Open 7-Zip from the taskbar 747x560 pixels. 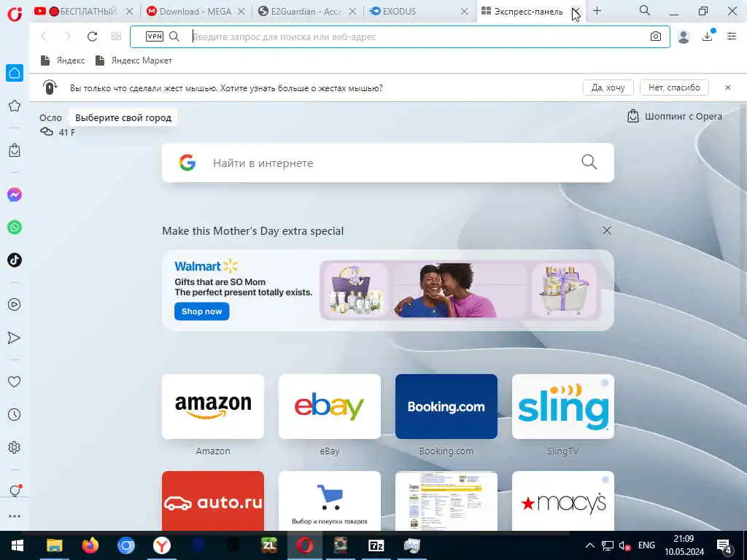click(x=376, y=545)
